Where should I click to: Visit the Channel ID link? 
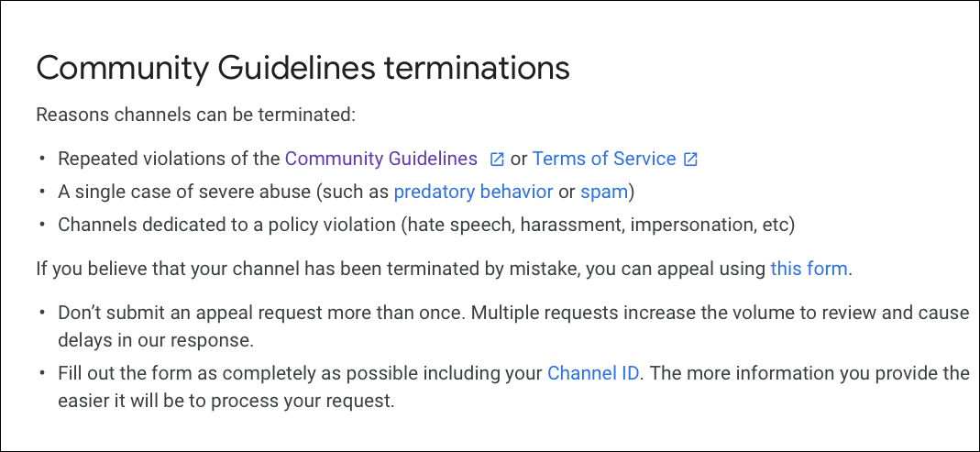point(593,373)
